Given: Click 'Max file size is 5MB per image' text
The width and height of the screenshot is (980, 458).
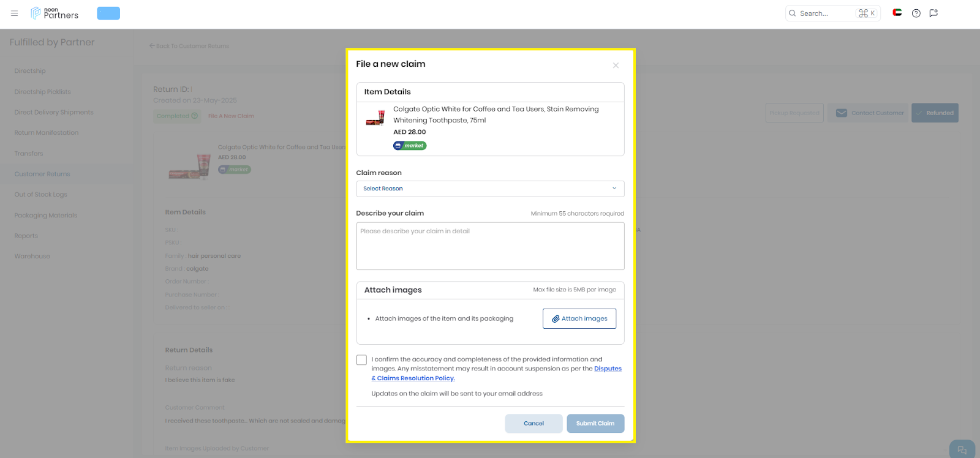Looking at the screenshot, I should tap(575, 290).
